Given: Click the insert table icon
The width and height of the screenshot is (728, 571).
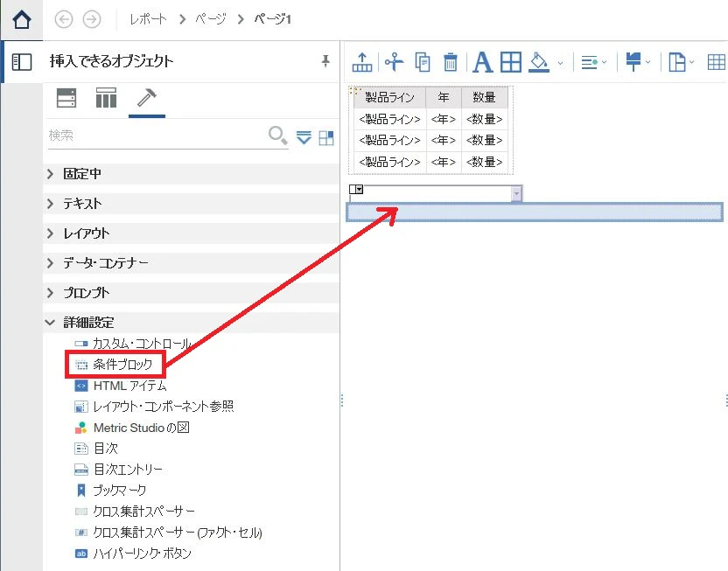Looking at the screenshot, I should point(717,62).
